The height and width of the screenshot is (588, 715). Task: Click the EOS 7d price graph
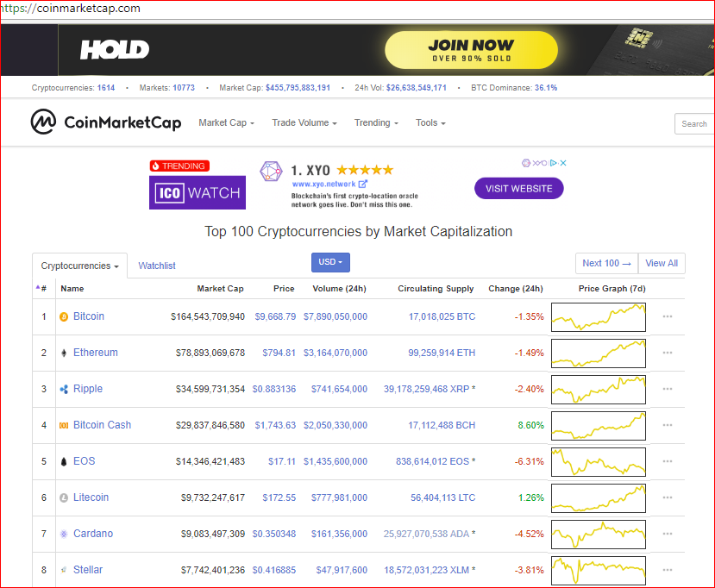click(x=599, y=462)
